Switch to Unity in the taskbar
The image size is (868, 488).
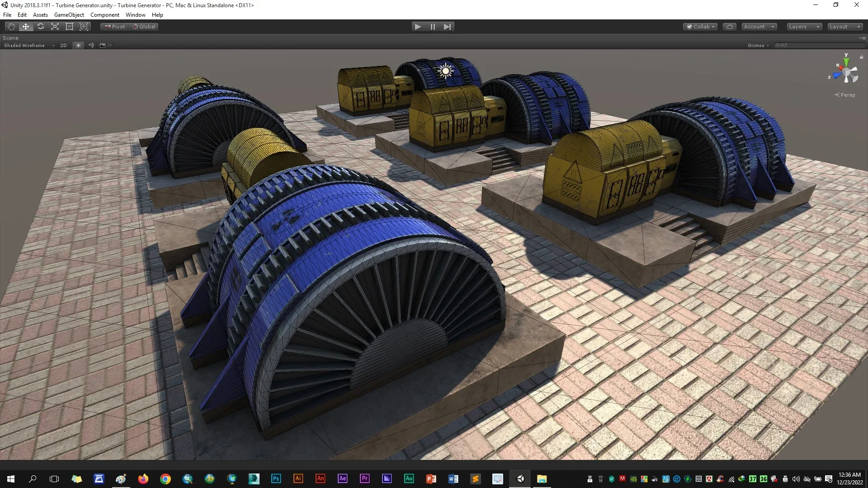[x=520, y=479]
